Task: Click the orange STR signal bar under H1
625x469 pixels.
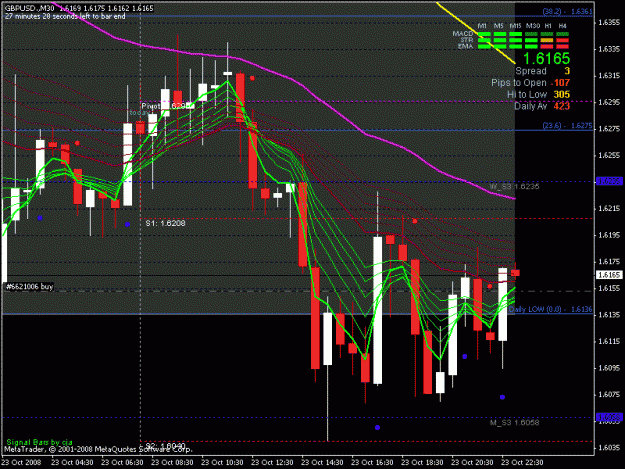Action: click(547, 40)
